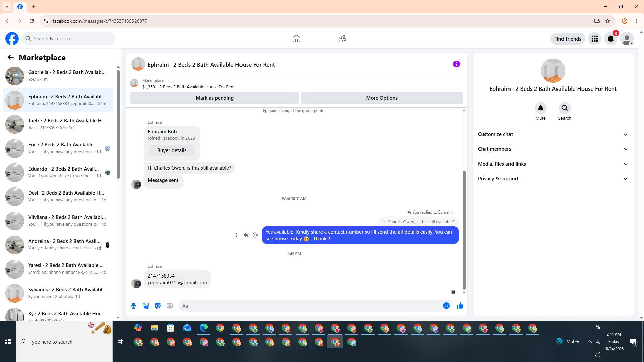Image resolution: width=644 pixels, height=362 pixels.
Task: Open the Viiviiana conversation
Action: point(58,221)
